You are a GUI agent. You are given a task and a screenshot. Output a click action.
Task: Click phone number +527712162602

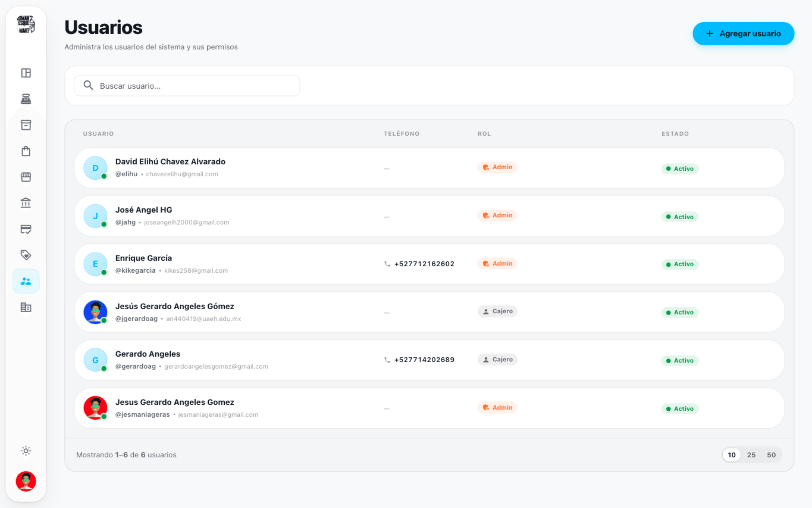coord(424,264)
